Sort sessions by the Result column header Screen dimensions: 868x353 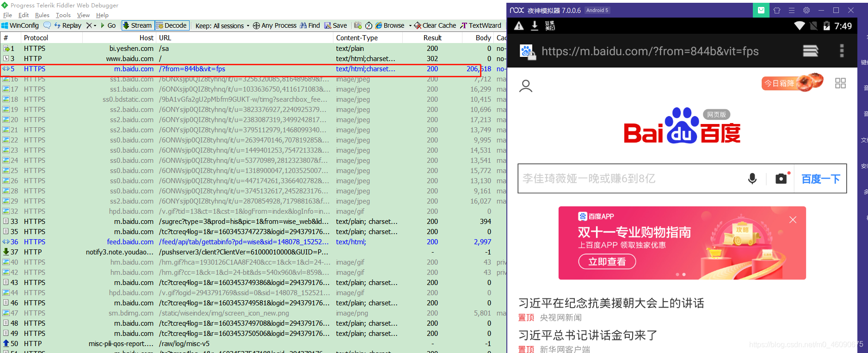click(x=432, y=38)
